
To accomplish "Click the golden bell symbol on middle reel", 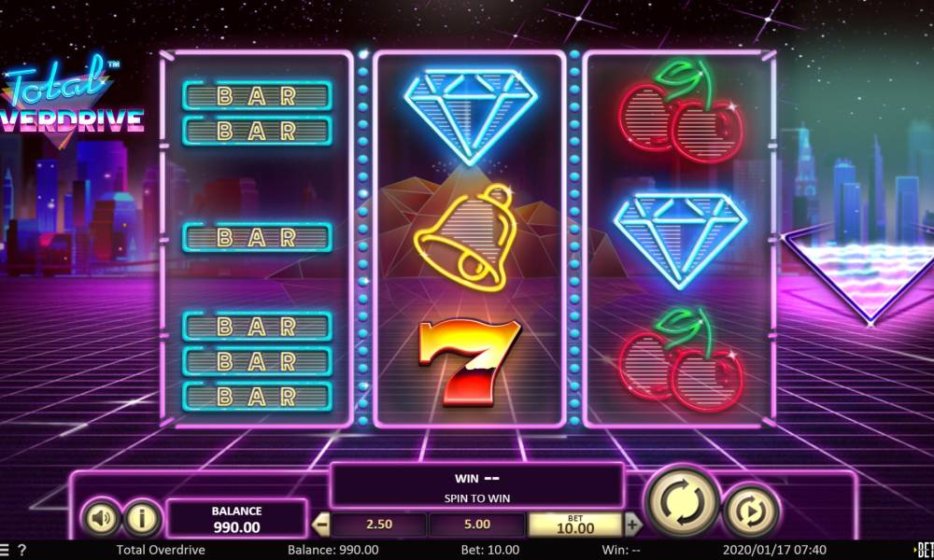I will (466, 237).
